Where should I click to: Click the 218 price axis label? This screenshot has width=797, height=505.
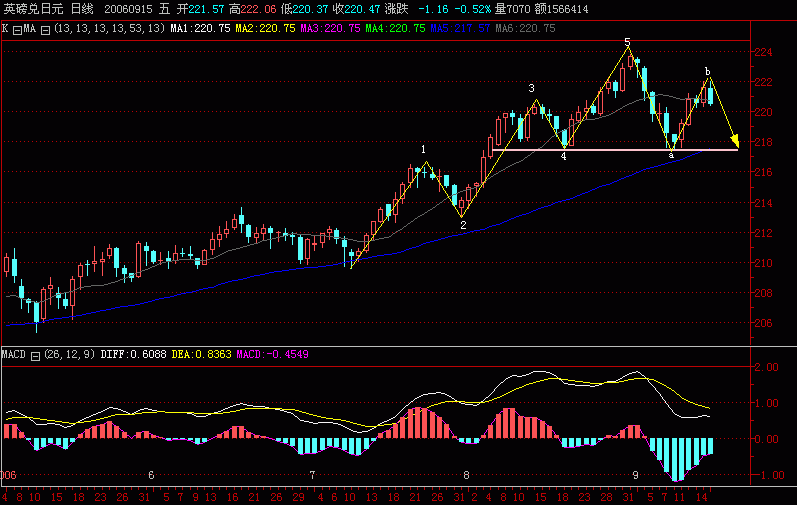point(763,142)
